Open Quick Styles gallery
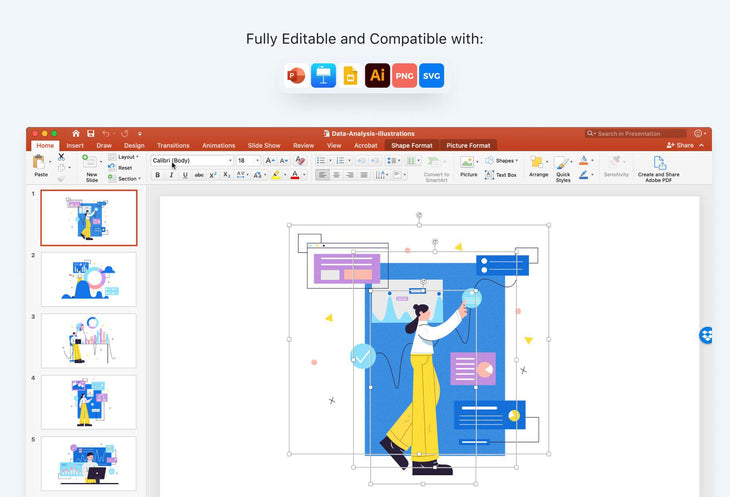Viewport: 730px width, 497px height. [564, 166]
